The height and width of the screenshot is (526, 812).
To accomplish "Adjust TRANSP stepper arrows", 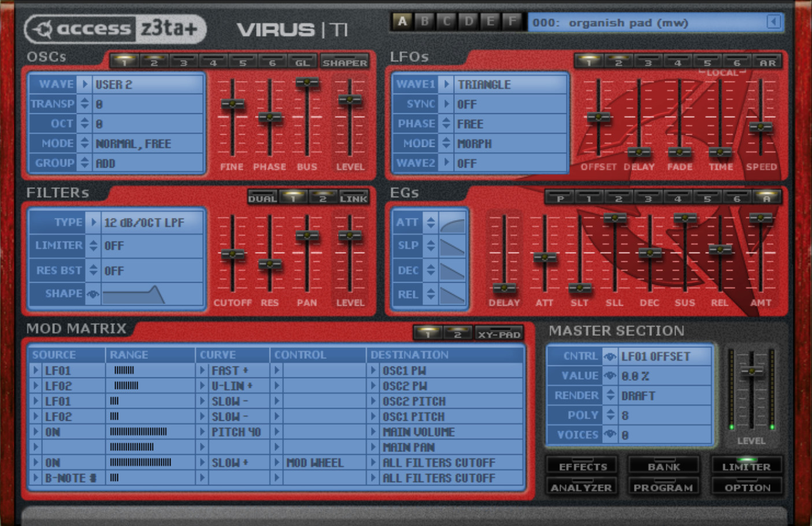I will (84, 104).
